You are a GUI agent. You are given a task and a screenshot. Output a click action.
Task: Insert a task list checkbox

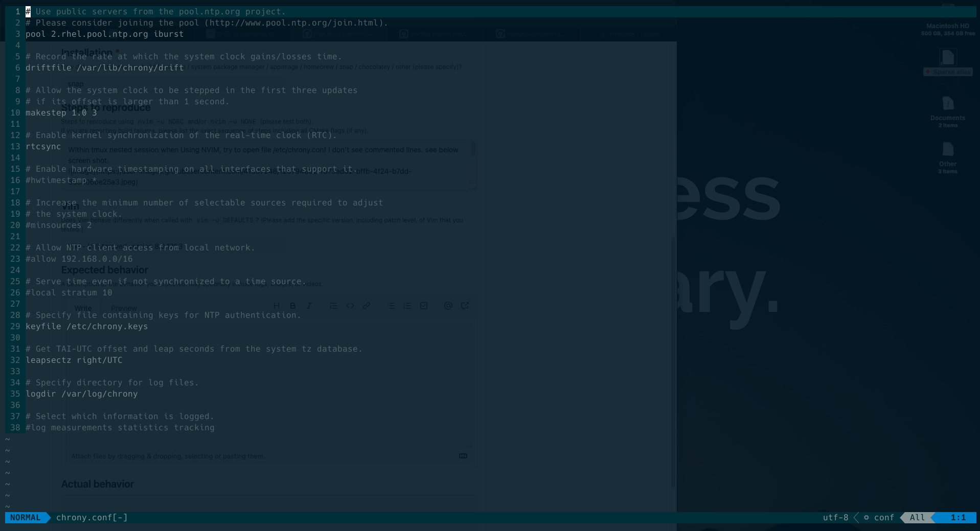tap(423, 305)
